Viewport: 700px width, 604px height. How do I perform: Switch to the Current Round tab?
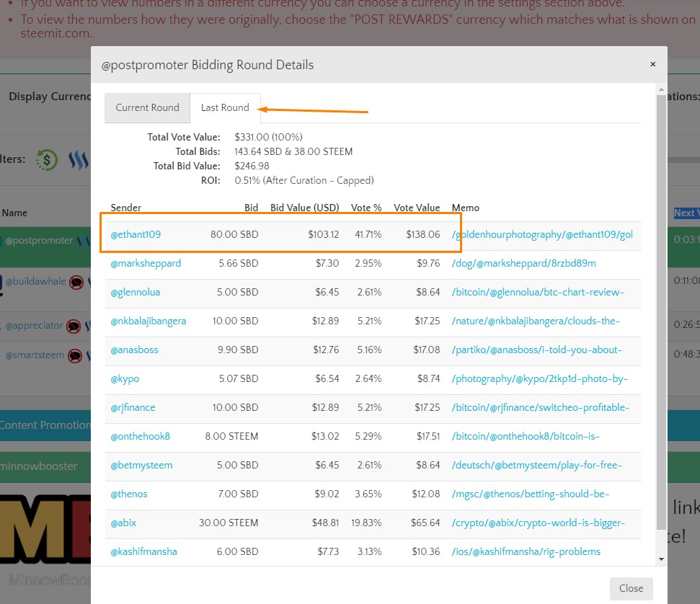tap(147, 107)
